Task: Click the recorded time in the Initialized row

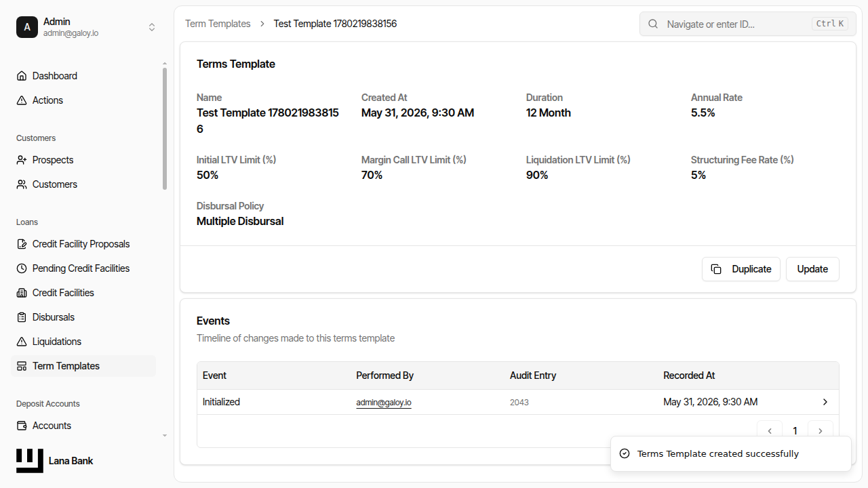Action: point(711,402)
